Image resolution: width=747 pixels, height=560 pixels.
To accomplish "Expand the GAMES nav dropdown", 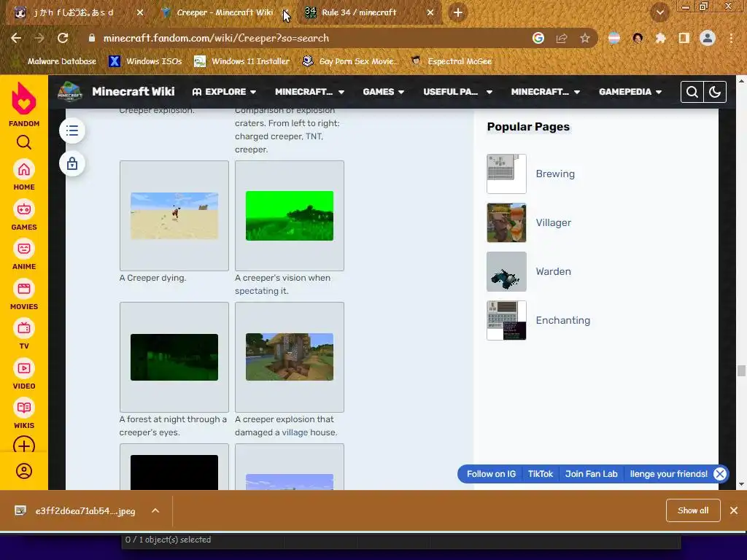I will (x=383, y=92).
